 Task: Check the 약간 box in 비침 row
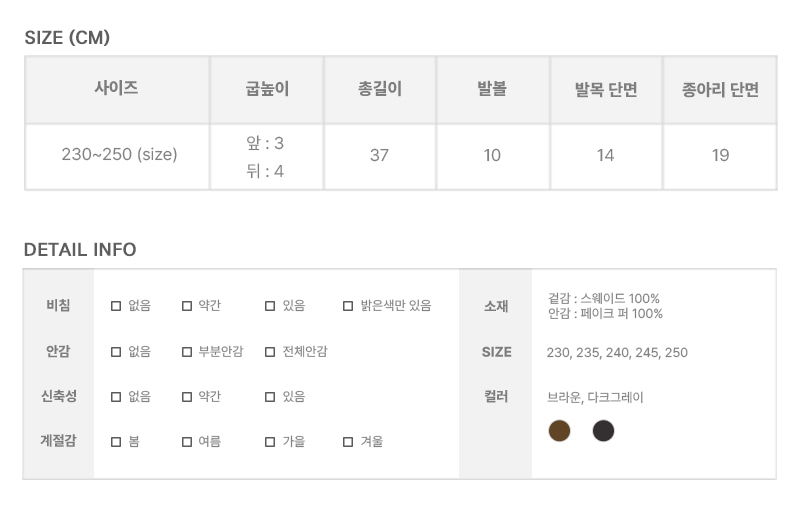point(187,306)
